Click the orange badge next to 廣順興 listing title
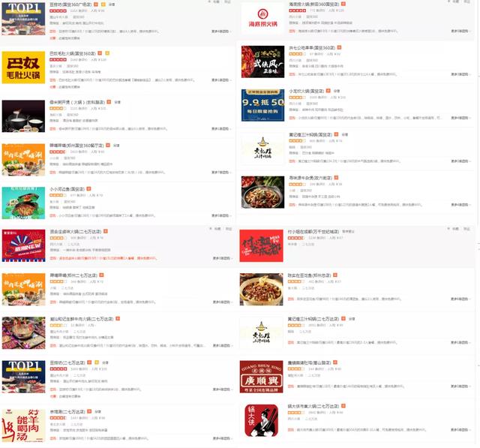 point(335,362)
